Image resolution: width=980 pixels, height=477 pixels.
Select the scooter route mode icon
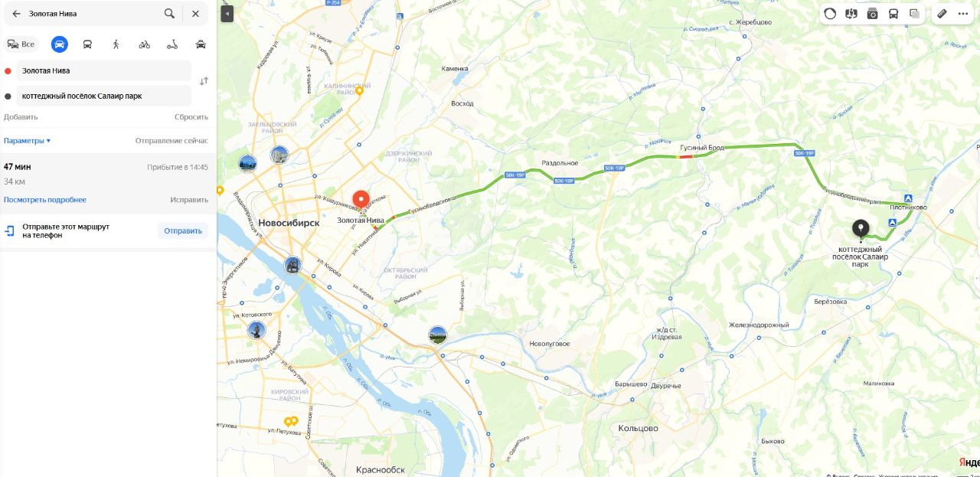pos(173,44)
